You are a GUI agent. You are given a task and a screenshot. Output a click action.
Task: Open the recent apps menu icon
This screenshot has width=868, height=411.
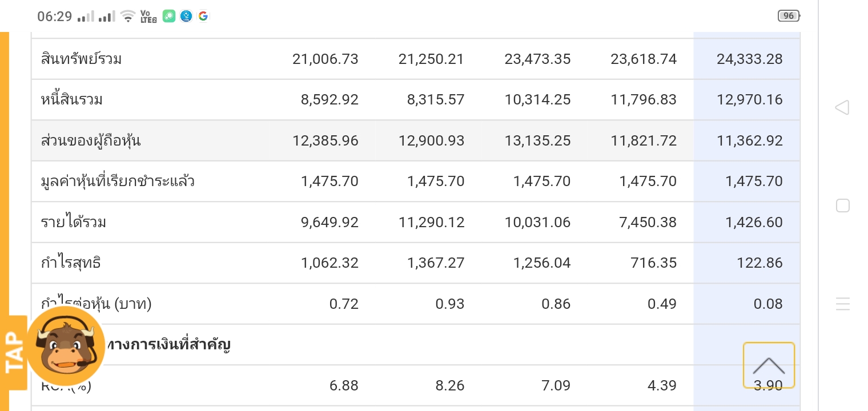(843, 304)
